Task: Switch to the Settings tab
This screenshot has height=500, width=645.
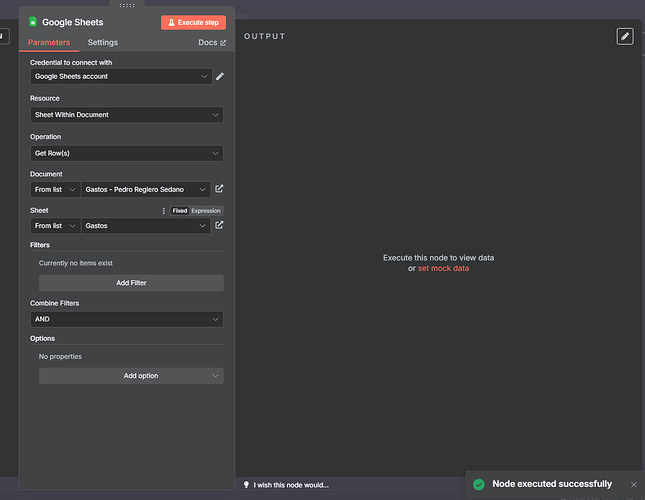Action: (x=103, y=42)
